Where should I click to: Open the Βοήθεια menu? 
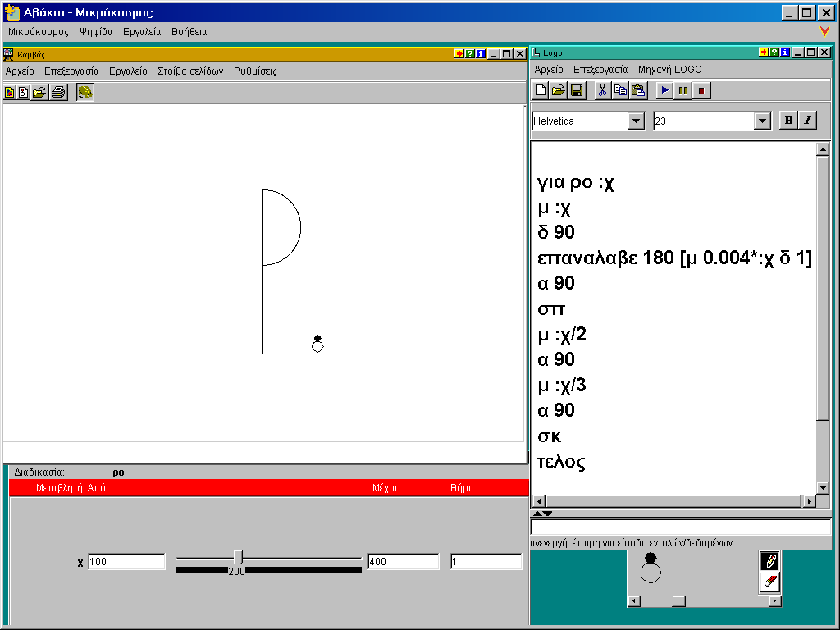tap(189, 32)
